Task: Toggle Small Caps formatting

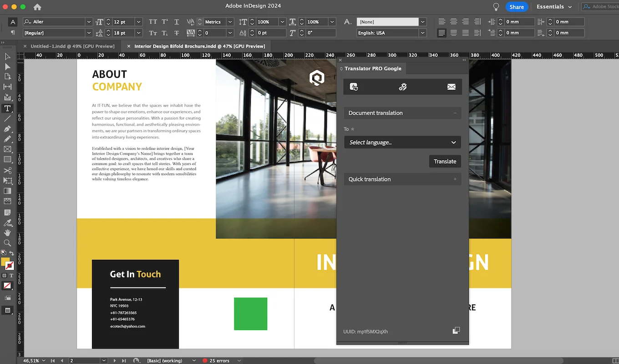Action: point(153,33)
